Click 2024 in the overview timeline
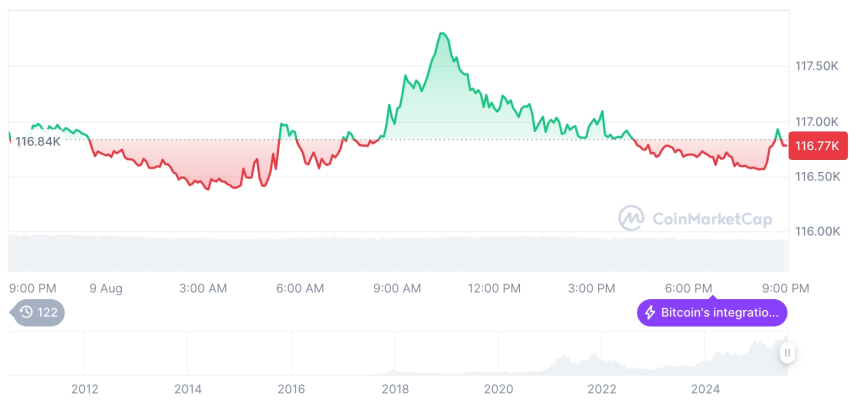The image size is (860, 401). (704, 388)
